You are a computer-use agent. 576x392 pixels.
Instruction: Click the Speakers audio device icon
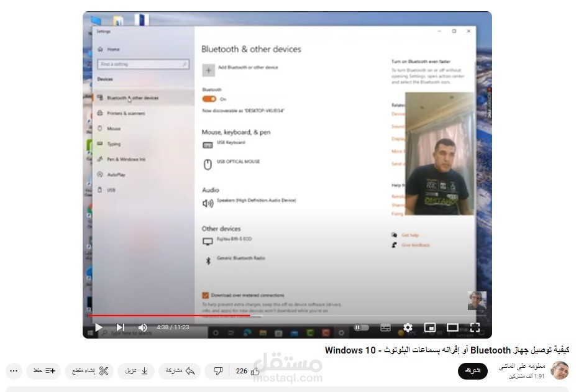(208, 203)
